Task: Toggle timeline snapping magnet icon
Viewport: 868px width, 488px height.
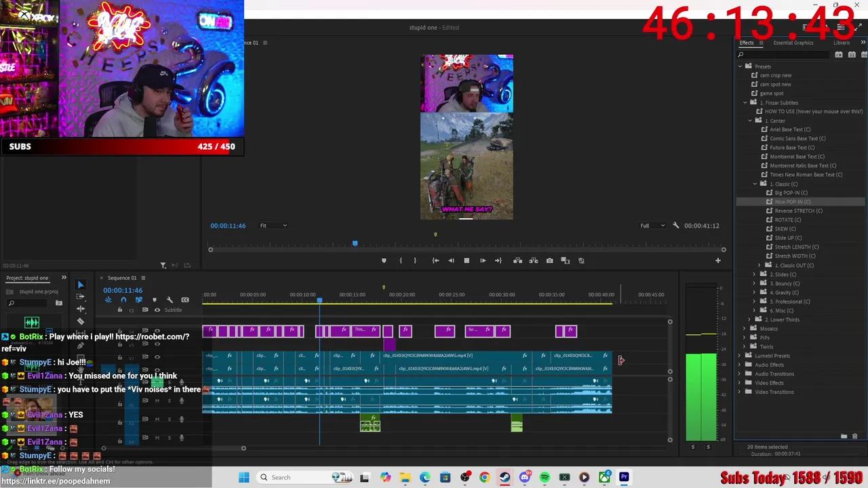Action: coord(123,300)
